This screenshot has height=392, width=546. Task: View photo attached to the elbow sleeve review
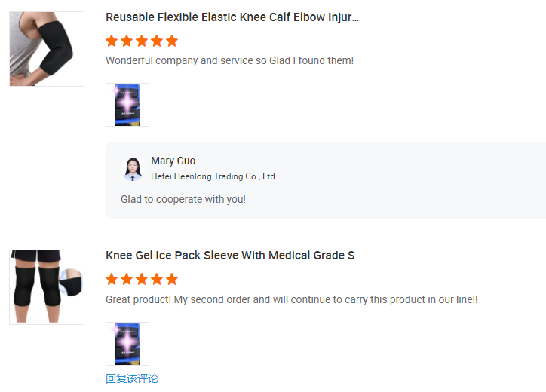tap(127, 105)
